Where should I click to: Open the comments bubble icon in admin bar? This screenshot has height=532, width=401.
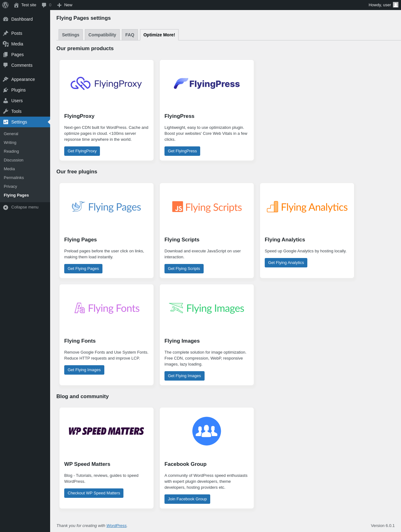point(44,5)
